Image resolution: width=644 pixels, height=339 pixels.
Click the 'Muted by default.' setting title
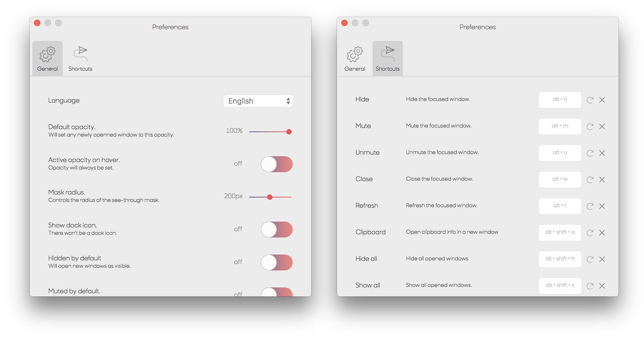coord(74,291)
